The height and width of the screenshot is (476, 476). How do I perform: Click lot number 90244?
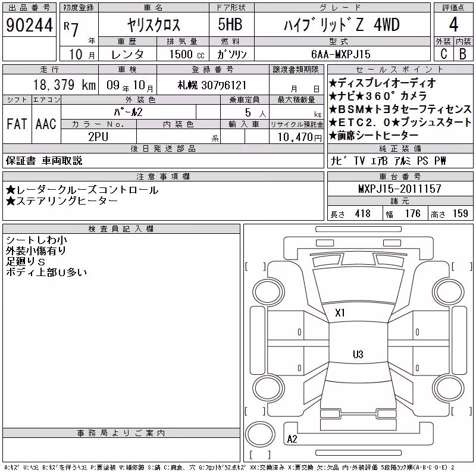pyautogui.click(x=29, y=25)
